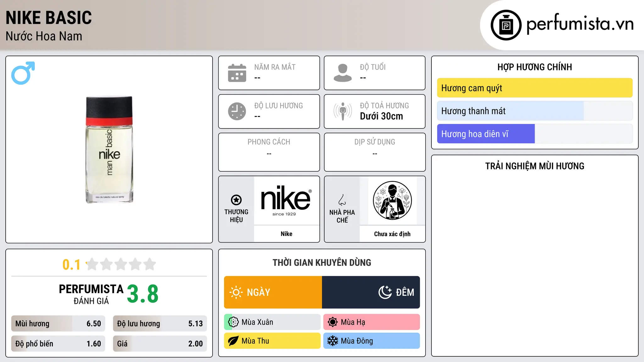Click the Mùa Hạ season bar
Image resolution: width=644 pixels, height=362 pixels.
pyautogui.click(x=372, y=322)
